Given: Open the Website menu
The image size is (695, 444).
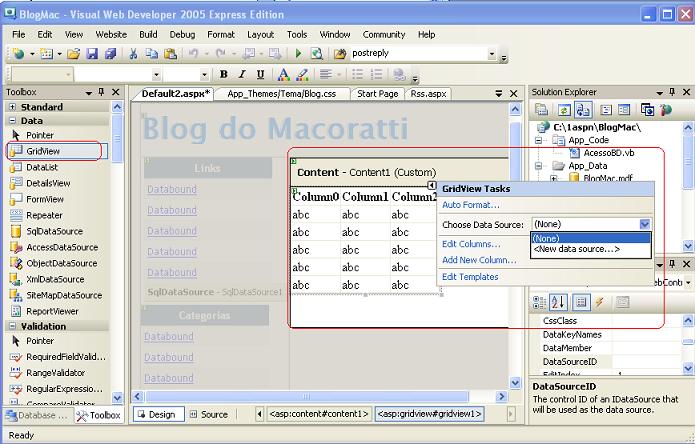Looking at the screenshot, I should [111, 34].
